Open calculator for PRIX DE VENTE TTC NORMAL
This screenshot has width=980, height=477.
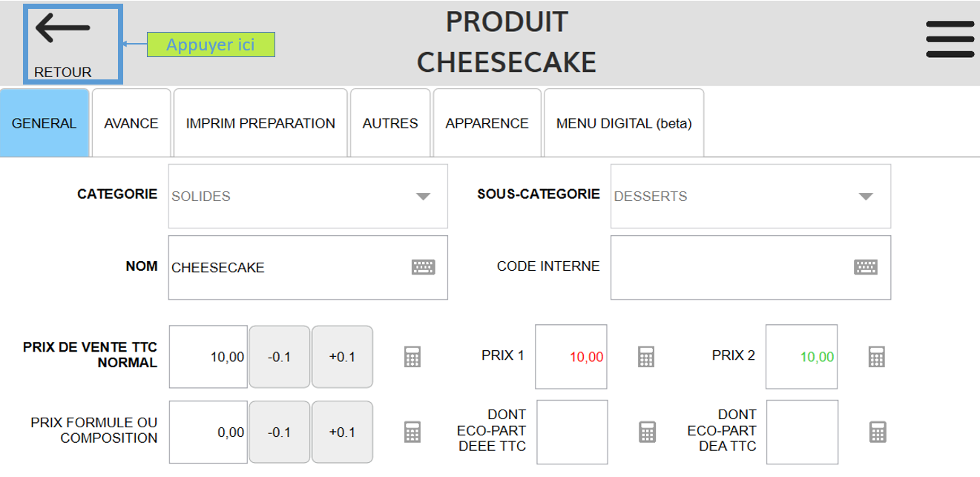pyautogui.click(x=413, y=357)
